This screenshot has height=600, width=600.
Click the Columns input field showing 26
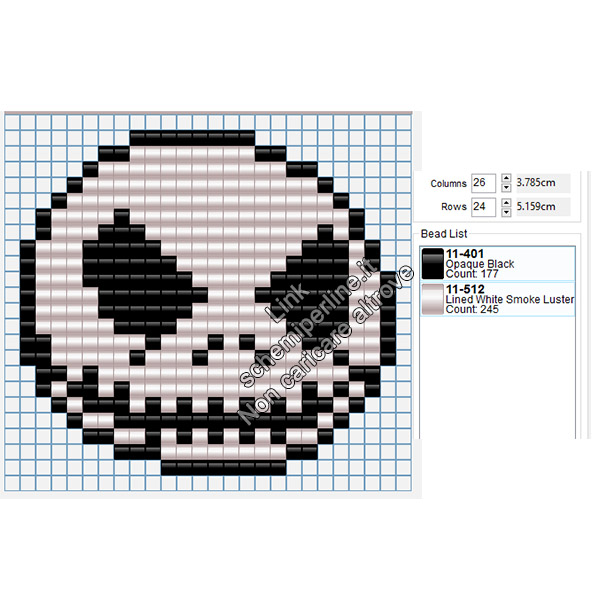pyautogui.click(x=483, y=183)
